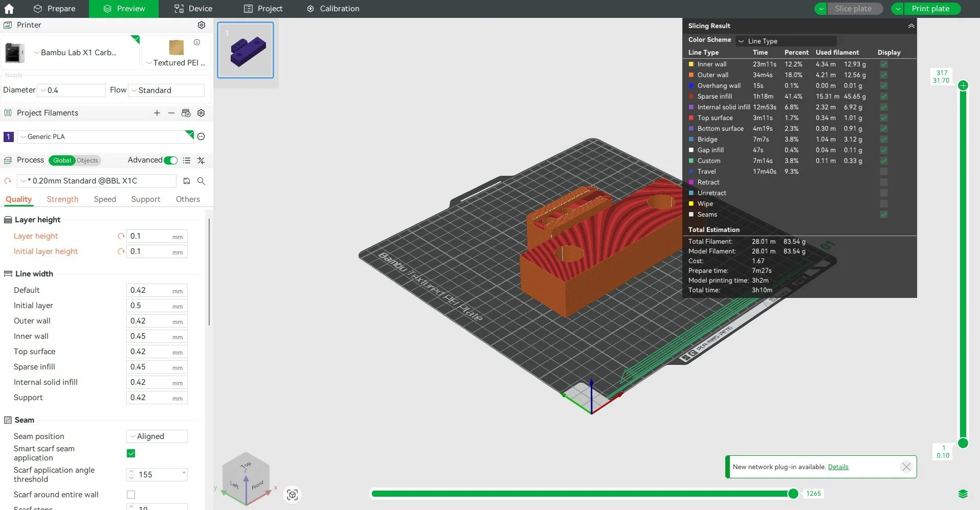Disable the Advanced process settings toggle

point(170,160)
